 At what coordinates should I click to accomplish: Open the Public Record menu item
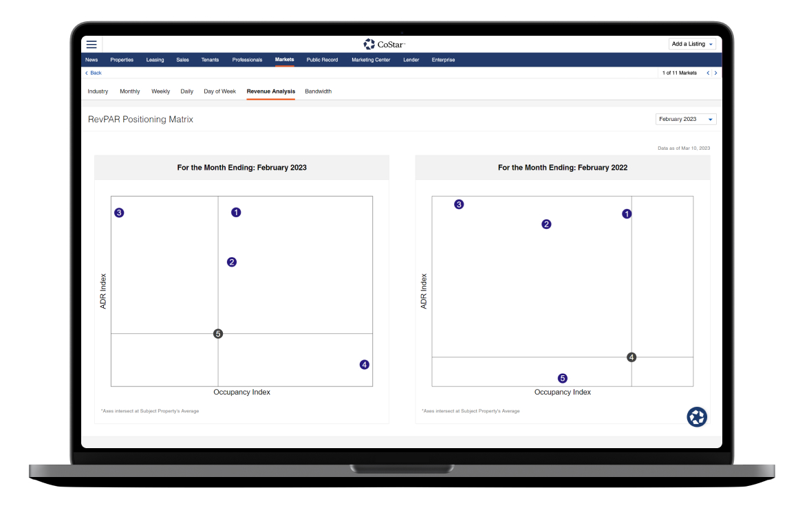(322, 60)
